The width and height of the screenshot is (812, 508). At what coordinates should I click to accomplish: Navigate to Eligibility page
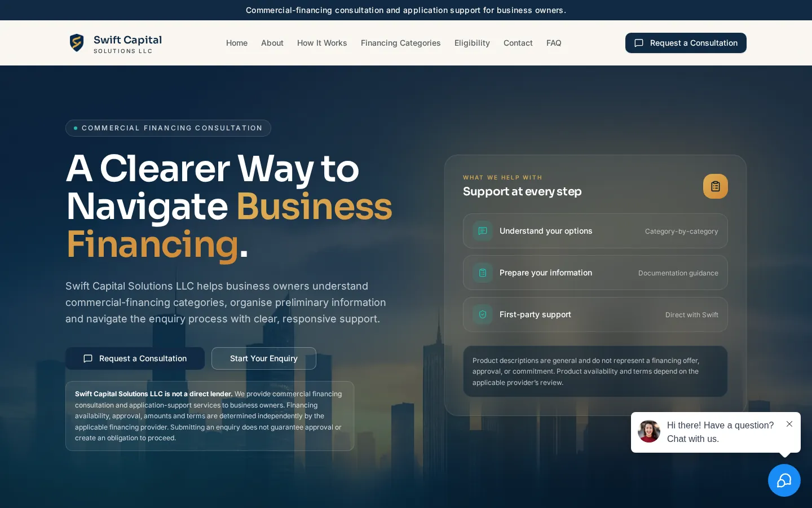(472, 43)
